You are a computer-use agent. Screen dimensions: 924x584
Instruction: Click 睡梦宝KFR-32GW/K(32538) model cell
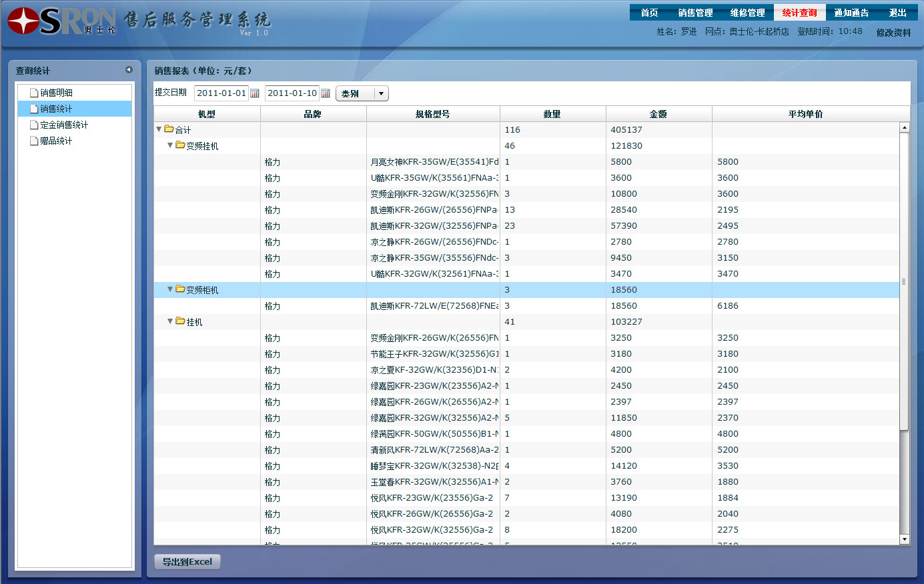point(434,466)
